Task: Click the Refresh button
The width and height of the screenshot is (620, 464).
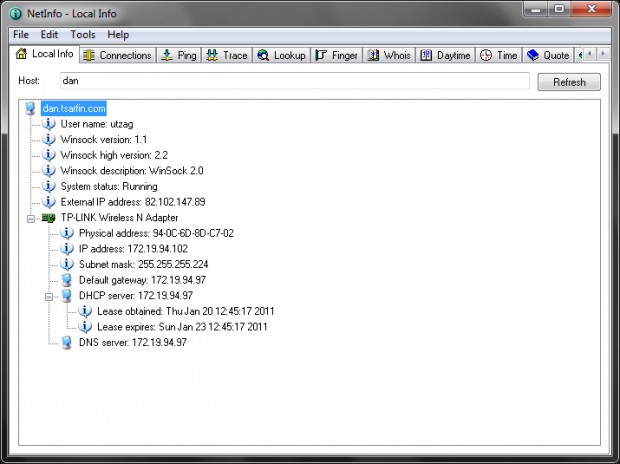Action: [x=569, y=82]
